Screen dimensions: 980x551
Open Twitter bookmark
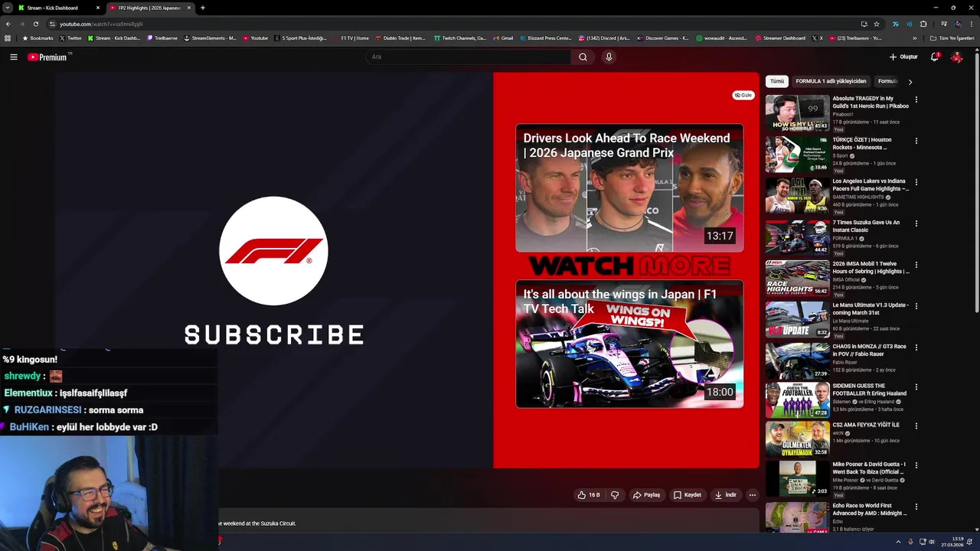point(70,38)
